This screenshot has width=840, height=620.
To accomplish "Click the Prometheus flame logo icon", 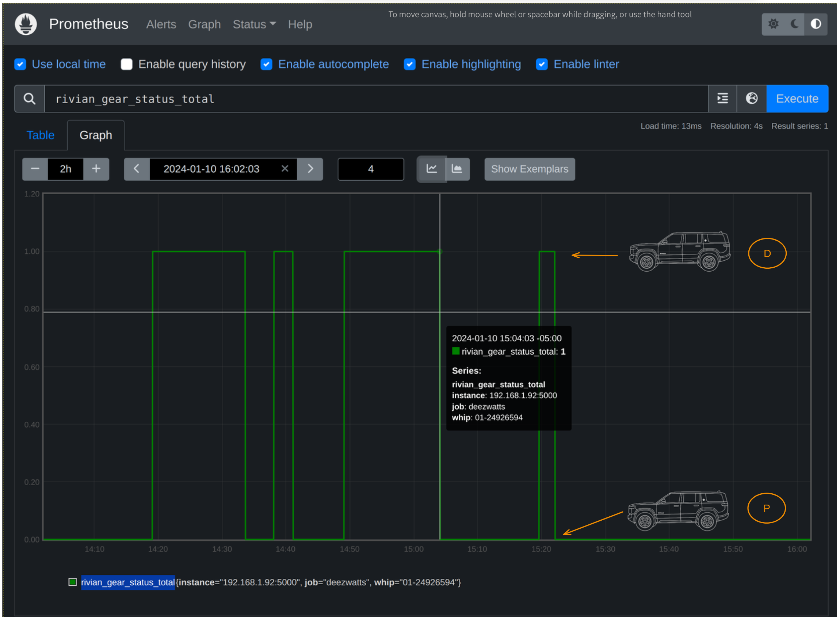I will coord(26,24).
